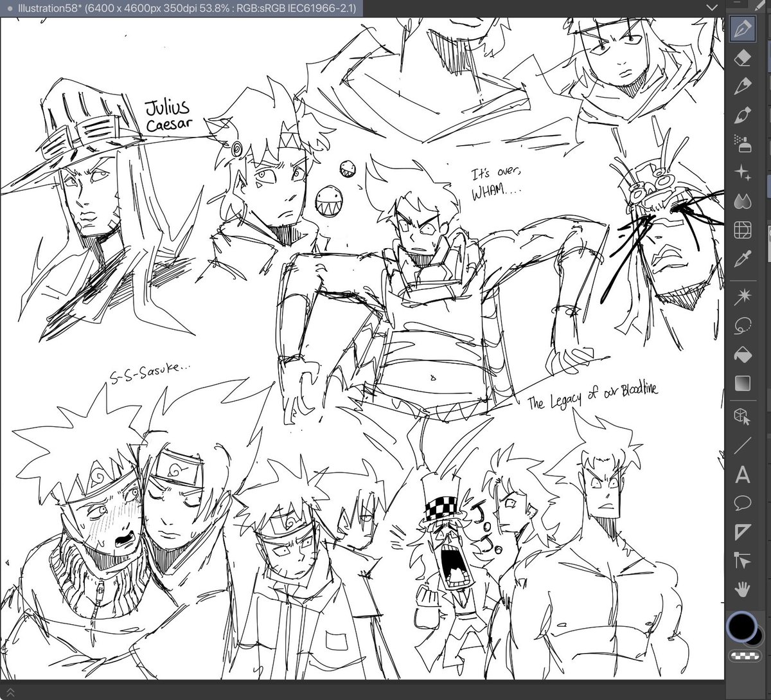
Task: Select the Eyedropper tool
Action: tap(743, 259)
